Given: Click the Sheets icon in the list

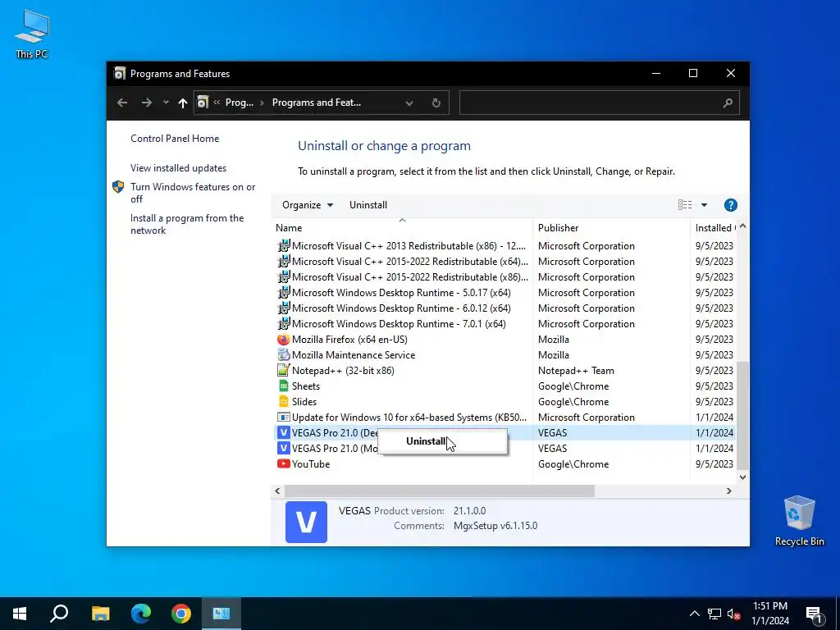Looking at the screenshot, I should 283,386.
